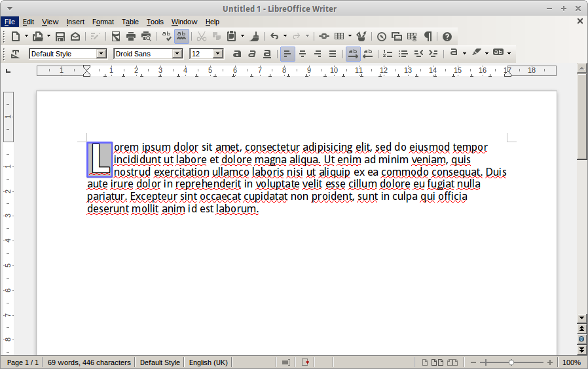Click the word count in status bar
This screenshot has height=369, width=588.
pos(89,362)
